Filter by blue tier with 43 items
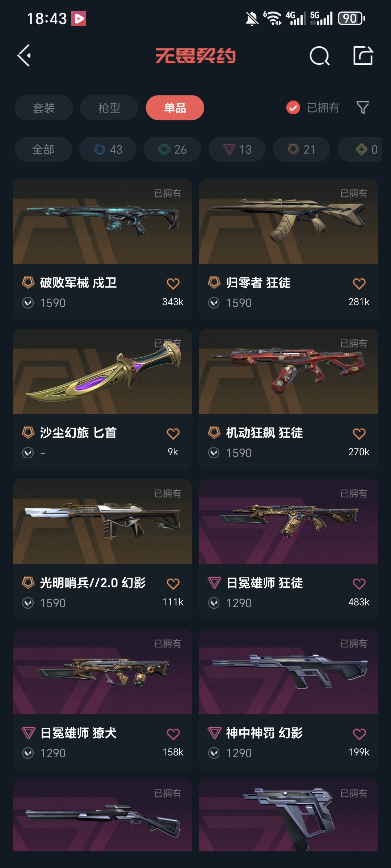The width and height of the screenshot is (391, 868). pyautogui.click(x=108, y=149)
